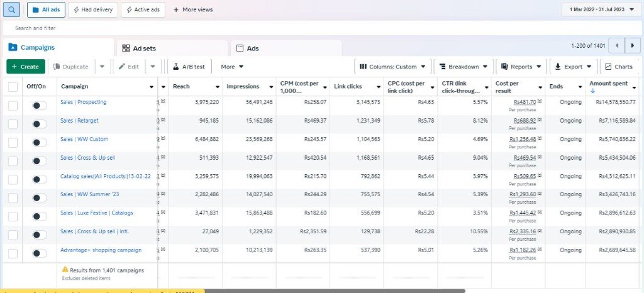Open the Link clicks column menu
This screenshot has width=644, height=293.
tap(378, 87)
